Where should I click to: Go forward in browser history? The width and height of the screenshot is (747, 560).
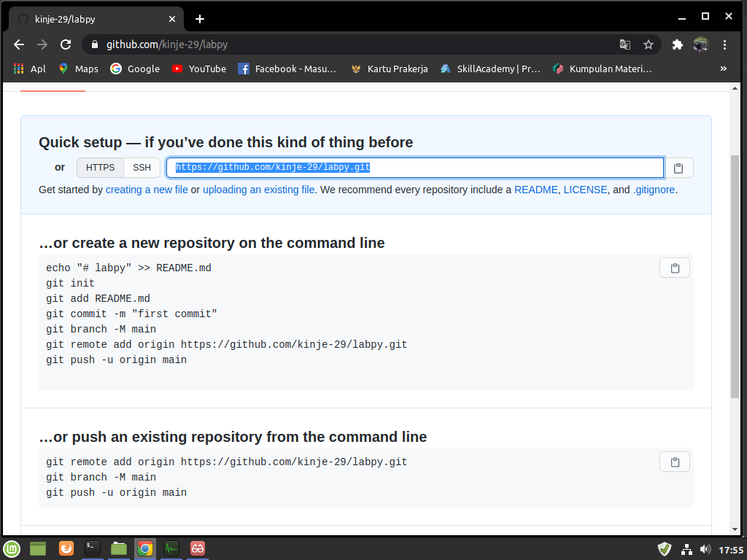(x=42, y=44)
